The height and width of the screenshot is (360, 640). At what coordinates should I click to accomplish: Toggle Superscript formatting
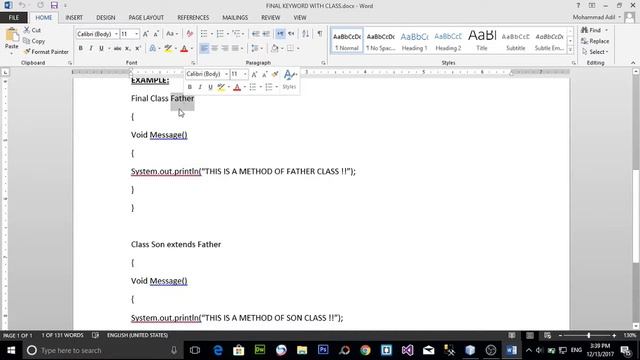[x=138, y=49]
